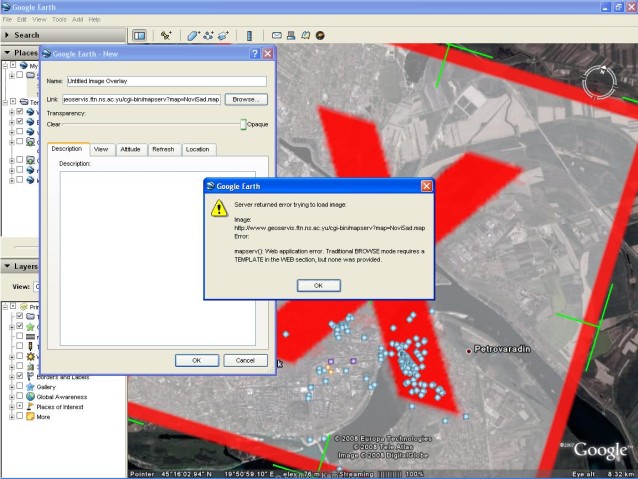This screenshot has width=638, height=479.
Task: Click the Email envelope toolbar icon
Action: [277, 35]
